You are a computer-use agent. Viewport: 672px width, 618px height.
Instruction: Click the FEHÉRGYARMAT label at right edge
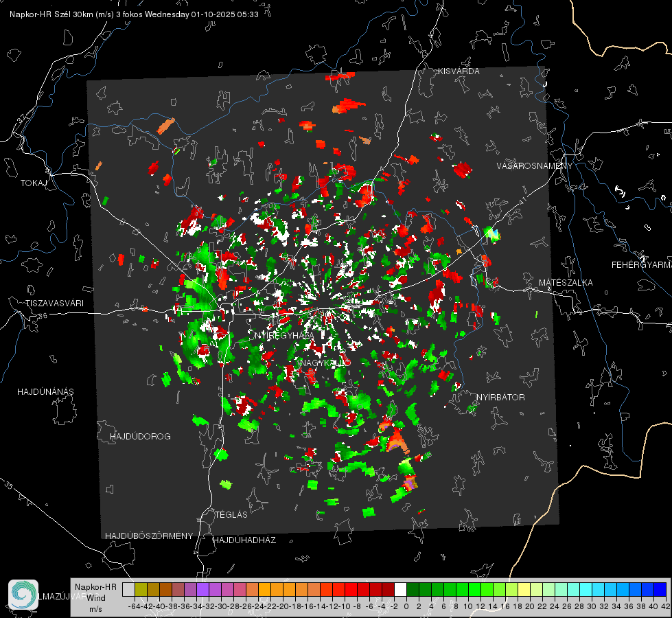(642, 265)
